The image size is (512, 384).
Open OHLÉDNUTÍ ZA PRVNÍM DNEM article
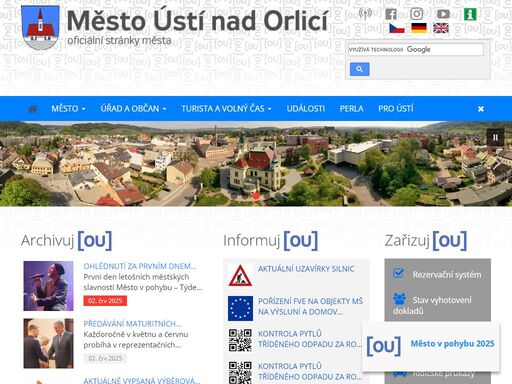(140, 266)
